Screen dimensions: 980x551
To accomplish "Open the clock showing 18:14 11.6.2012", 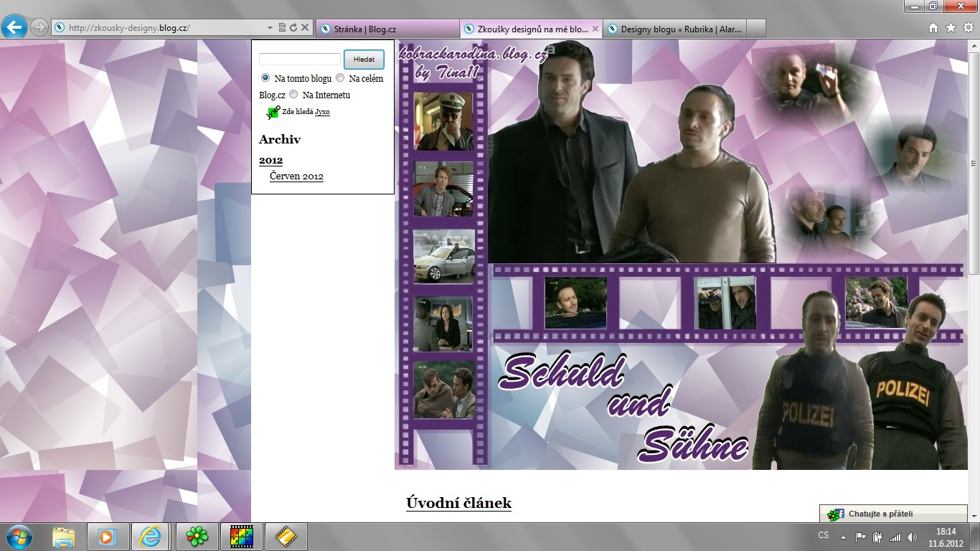I will point(946,537).
